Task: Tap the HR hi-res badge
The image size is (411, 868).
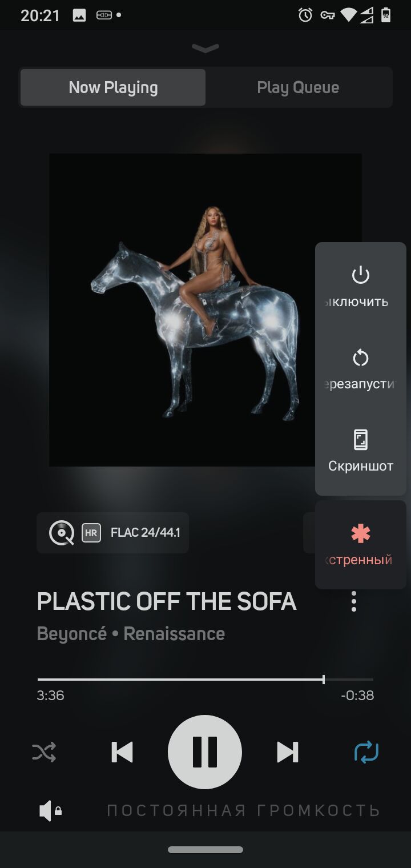Action: 91,533
